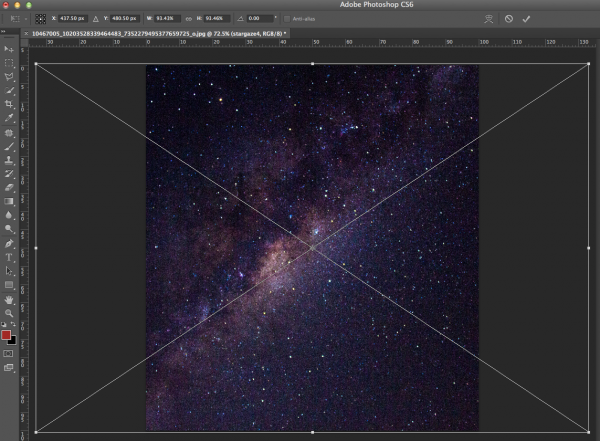
Task: Select the Pen tool
Action: pyautogui.click(x=9, y=243)
